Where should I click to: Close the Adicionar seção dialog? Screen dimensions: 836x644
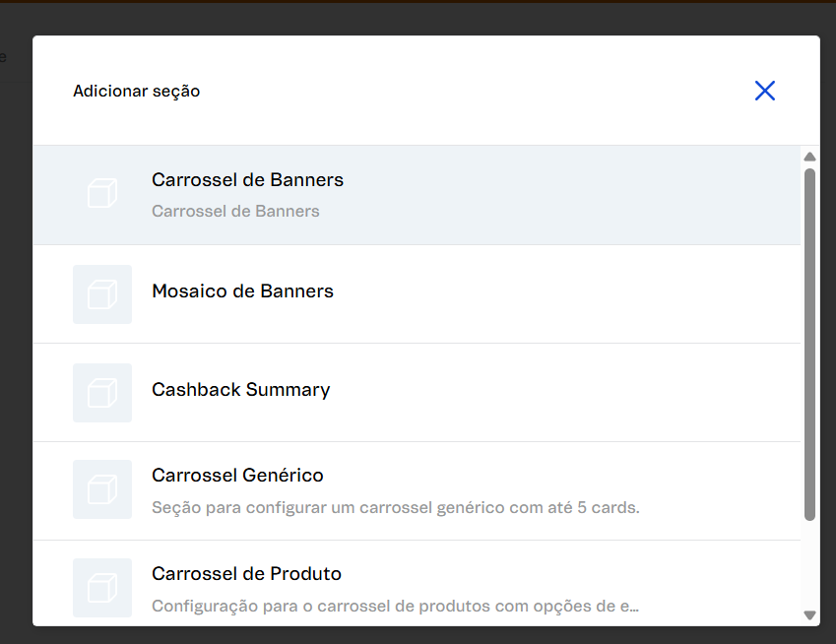765,90
